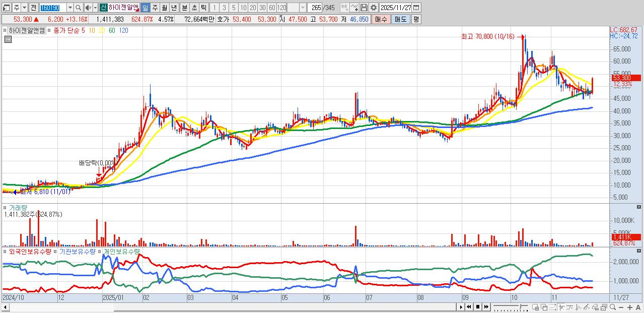Click the data table grid icon under stock name

click(9, 39)
